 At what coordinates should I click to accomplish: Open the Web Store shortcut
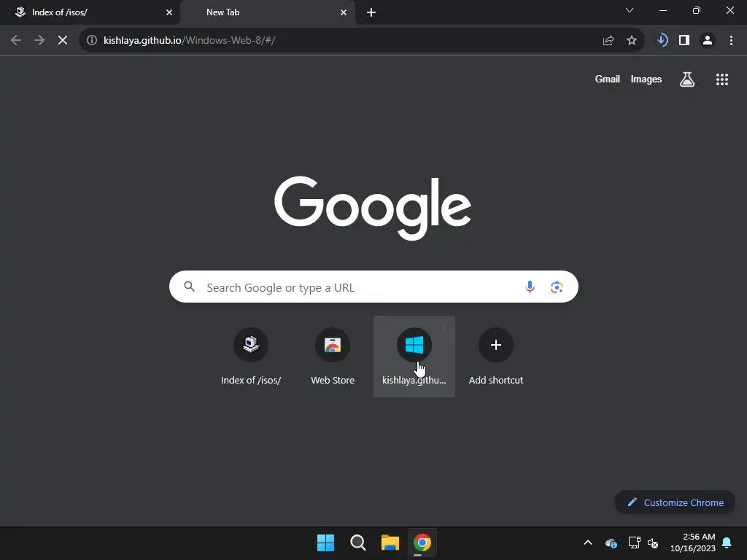[x=333, y=356]
